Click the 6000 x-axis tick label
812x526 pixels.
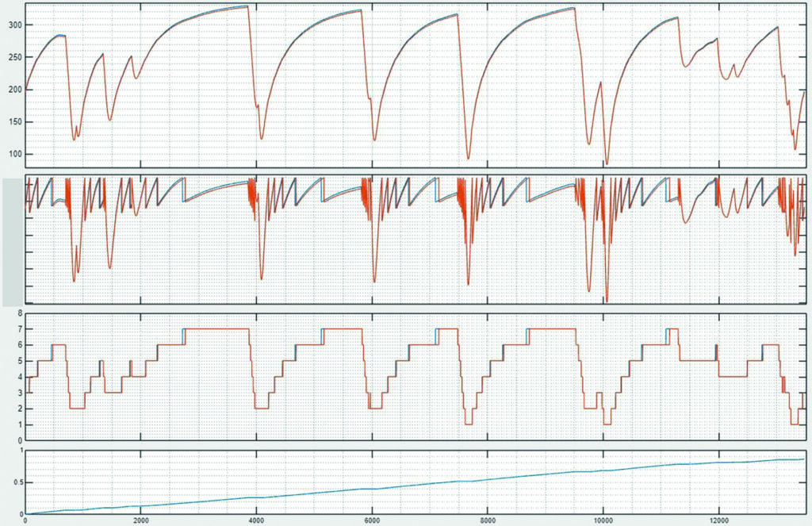(x=371, y=520)
